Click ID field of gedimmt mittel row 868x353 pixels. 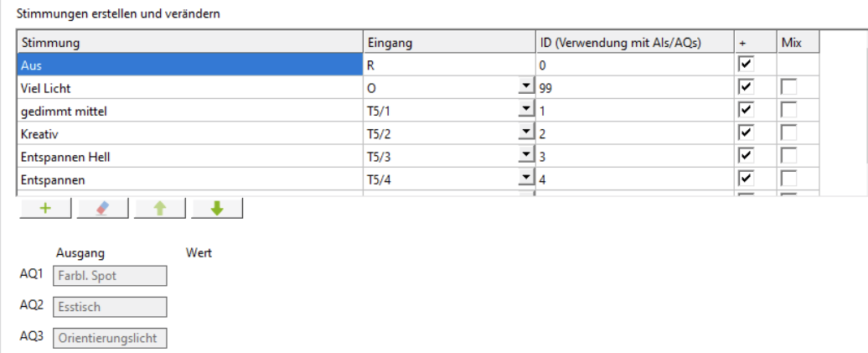pos(633,111)
